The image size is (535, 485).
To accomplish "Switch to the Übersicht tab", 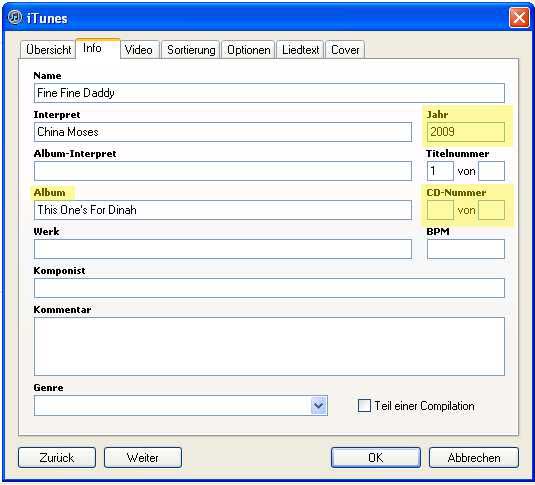I will (48, 50).
